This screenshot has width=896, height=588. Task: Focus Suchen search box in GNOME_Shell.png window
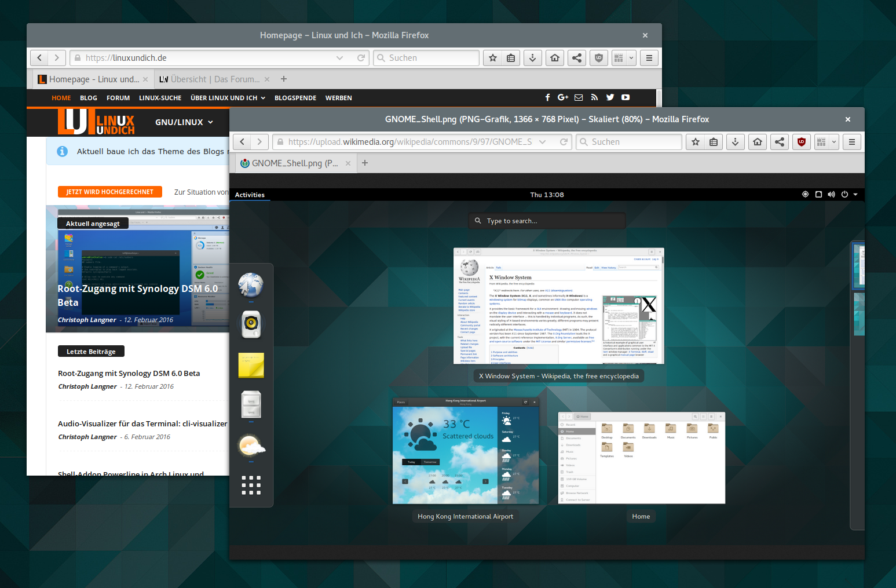click(629, 142)
